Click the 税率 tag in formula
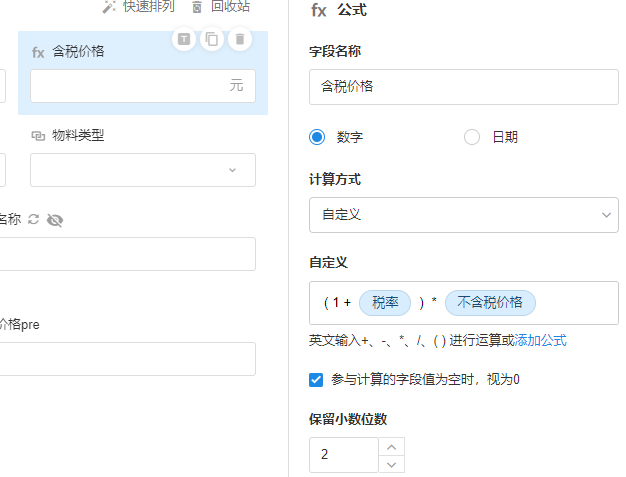 click(385, 303)
